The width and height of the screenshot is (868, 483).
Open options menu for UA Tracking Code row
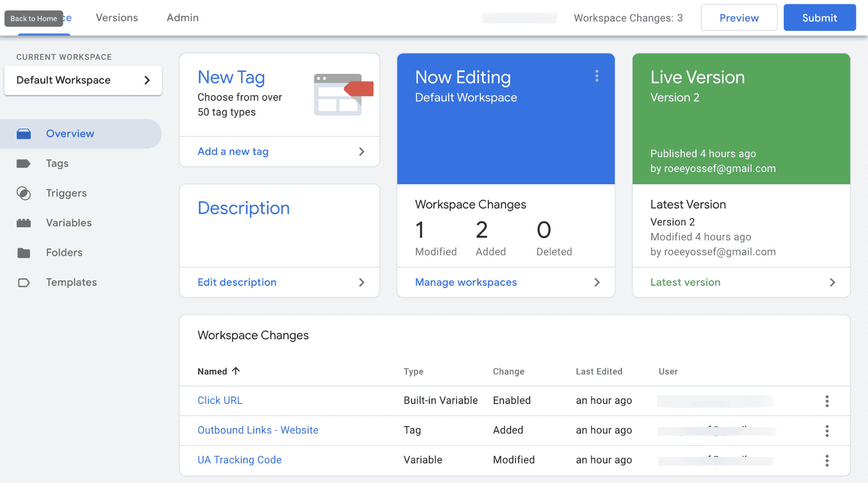(x=827, y=460)
